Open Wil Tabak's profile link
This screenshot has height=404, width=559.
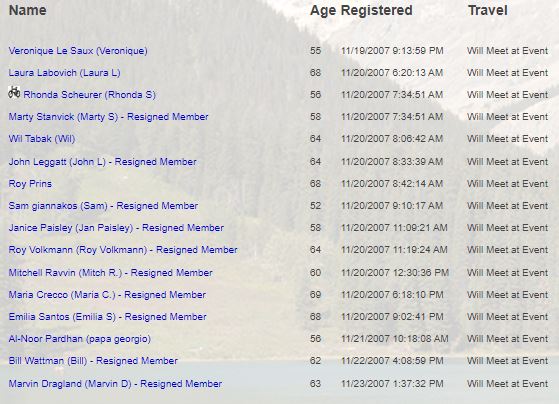[x=42, y=139]
